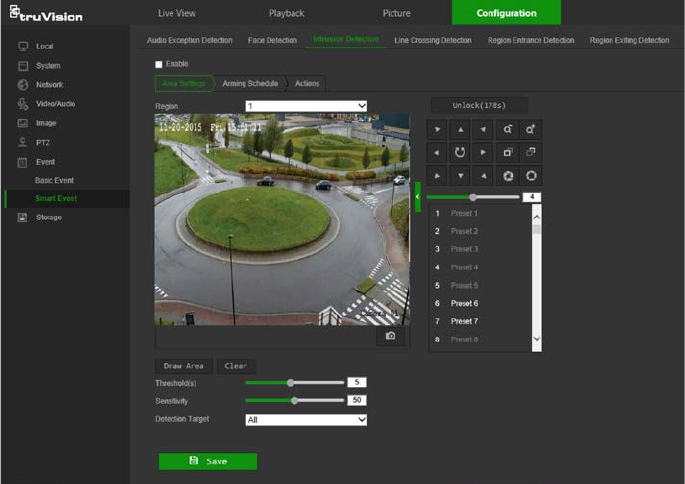The height and width of the screenshot is (484, 685).
Task: Click the Unlock(178s) button
Action: point(479,105)
